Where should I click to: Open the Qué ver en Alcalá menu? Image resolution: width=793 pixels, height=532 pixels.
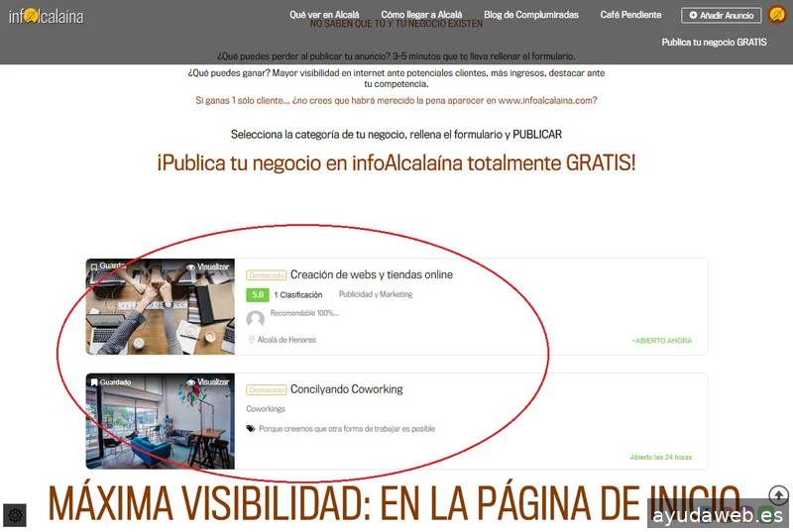tap(324, 15)
